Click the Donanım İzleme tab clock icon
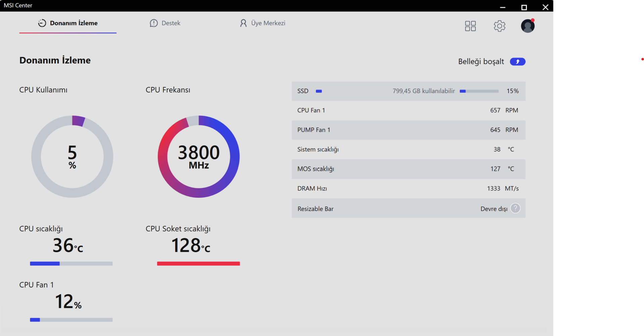Viewport: 644px width, 336px height. (42, 23)
